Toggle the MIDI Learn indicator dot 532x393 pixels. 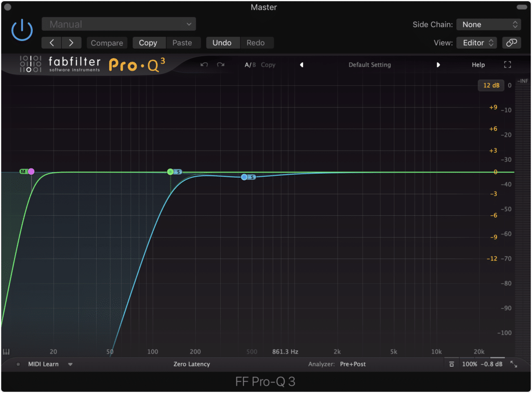18,364
